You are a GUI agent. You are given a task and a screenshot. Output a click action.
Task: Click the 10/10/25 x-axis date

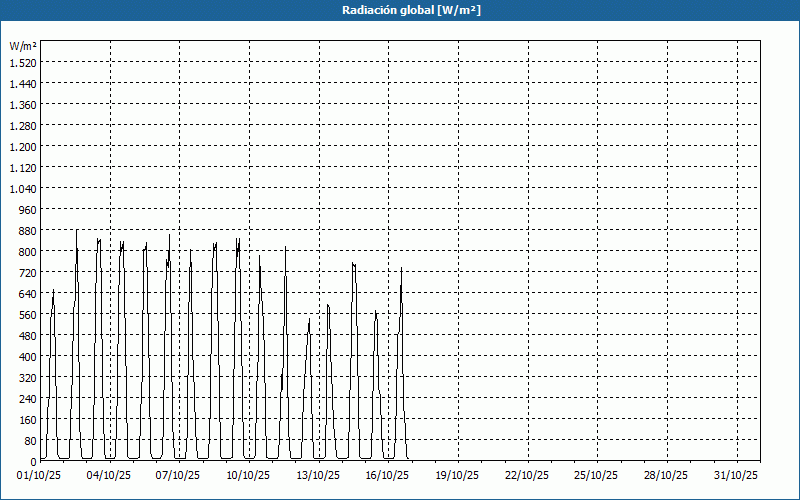tap(249, 476)
